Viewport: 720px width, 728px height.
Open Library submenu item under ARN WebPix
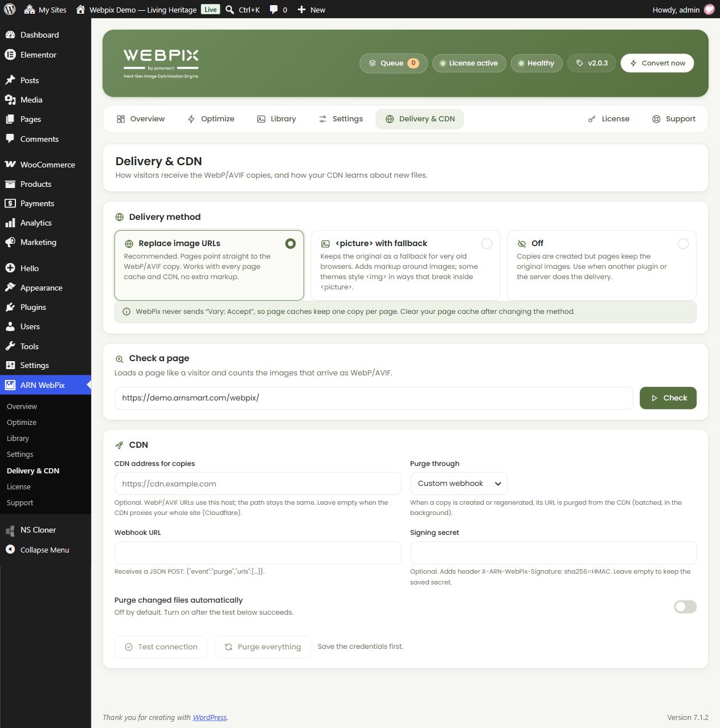click(x=18, y=438)
